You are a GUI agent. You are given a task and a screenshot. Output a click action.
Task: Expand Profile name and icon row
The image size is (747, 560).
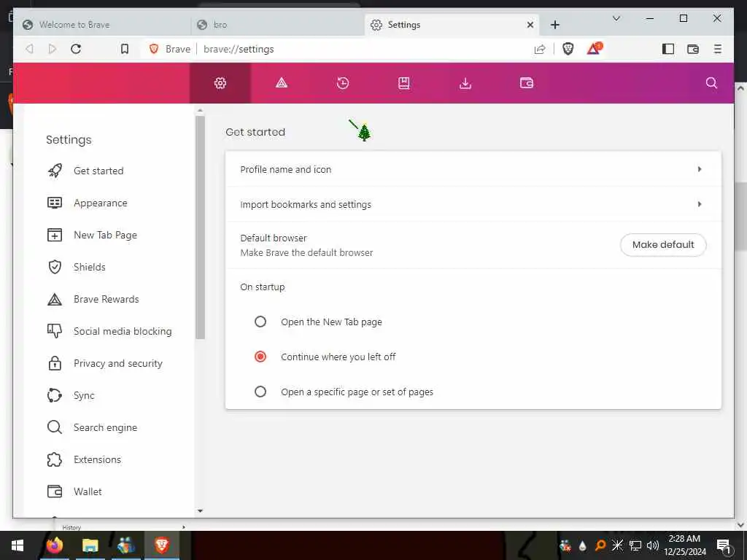(x=473, y=169)
